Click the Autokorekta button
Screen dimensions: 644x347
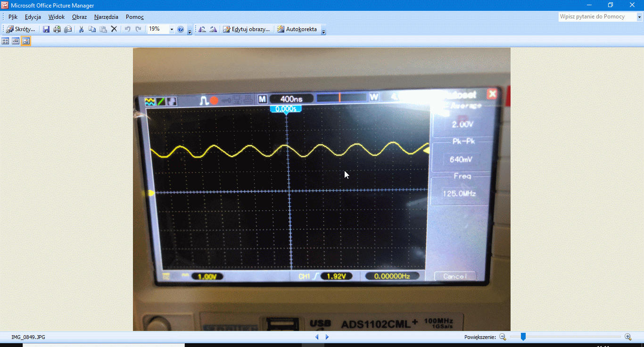pyautogui.click(x=297, y=29)
